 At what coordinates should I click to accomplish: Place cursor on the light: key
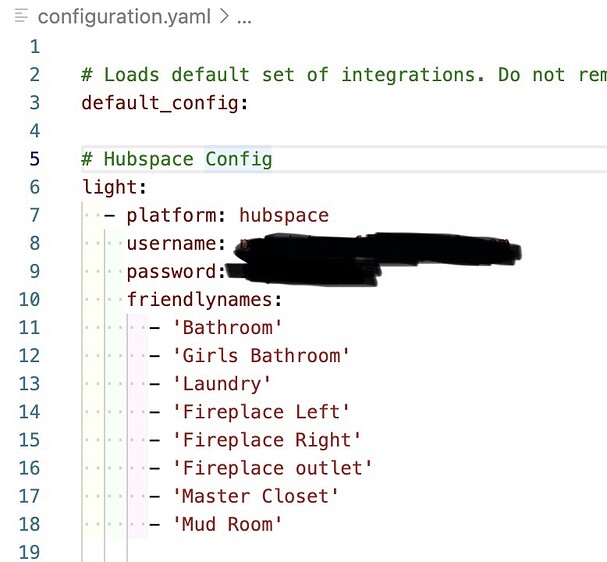click(x=114, y=187)
